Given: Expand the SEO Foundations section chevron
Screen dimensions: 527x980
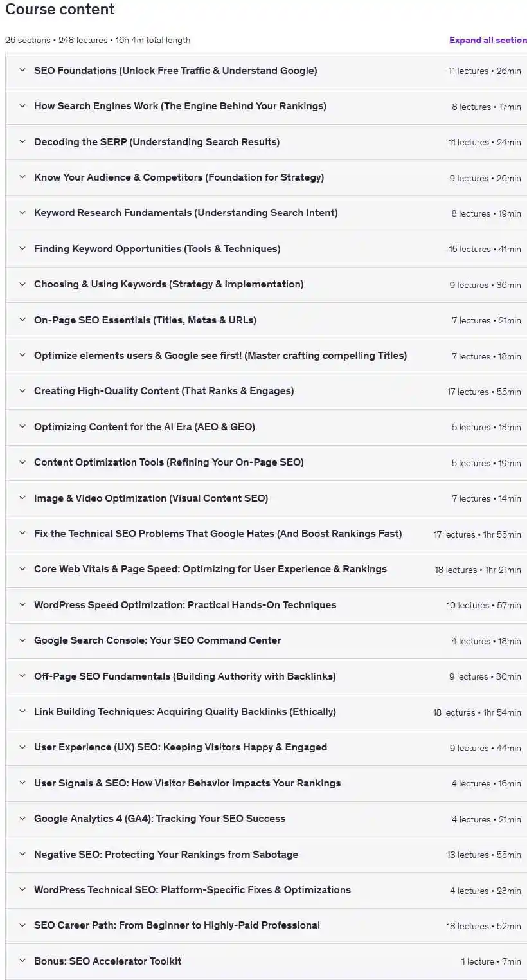Looking at the screenshot, I should tap(22, 71).
